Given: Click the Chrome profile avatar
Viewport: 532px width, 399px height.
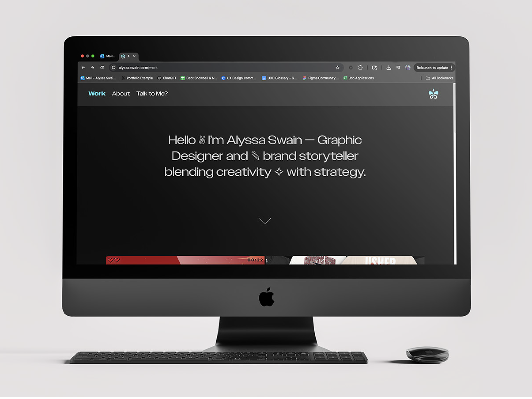Looking at the screenshot, I should (x=408, y=68).
